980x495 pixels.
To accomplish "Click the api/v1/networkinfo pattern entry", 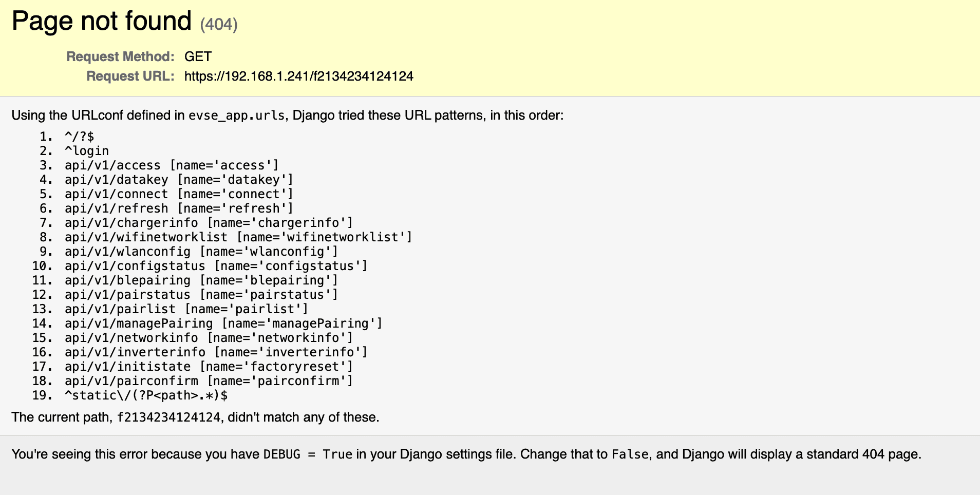I will (x=209, y=338).
